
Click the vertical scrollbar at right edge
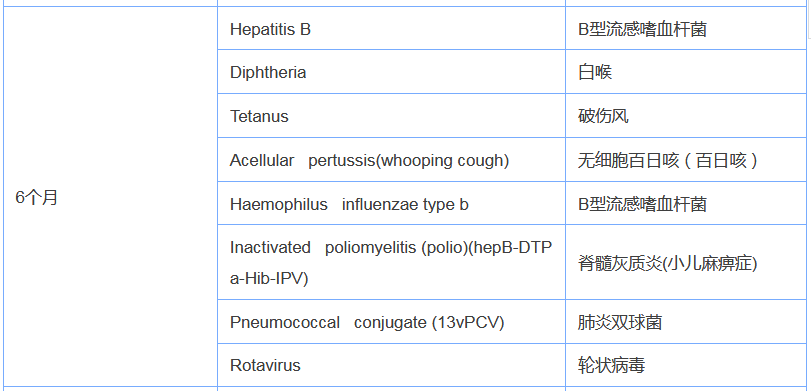(809, 196)
